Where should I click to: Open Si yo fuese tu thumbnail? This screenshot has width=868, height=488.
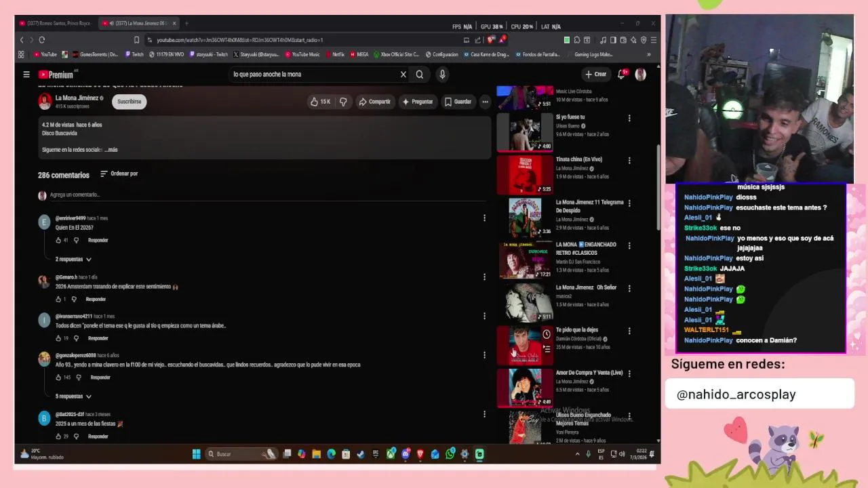click(x=525, y=132)
